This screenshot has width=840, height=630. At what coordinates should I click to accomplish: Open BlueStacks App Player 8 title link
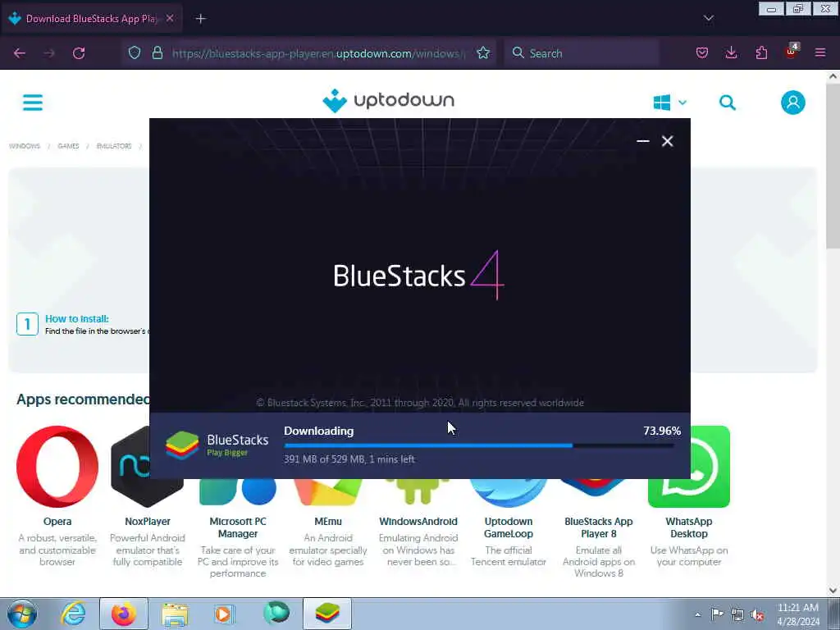[x=598, y=527]
